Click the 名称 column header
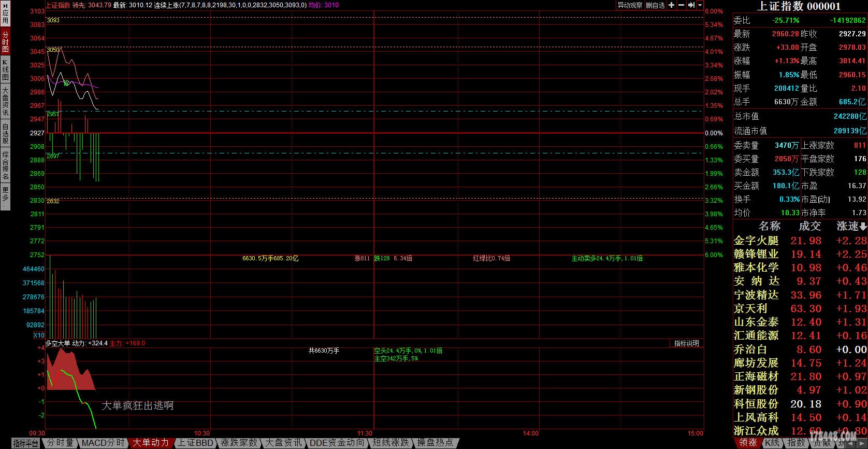Viewport: 868px width, 449px height. click(x=769, y=226)
